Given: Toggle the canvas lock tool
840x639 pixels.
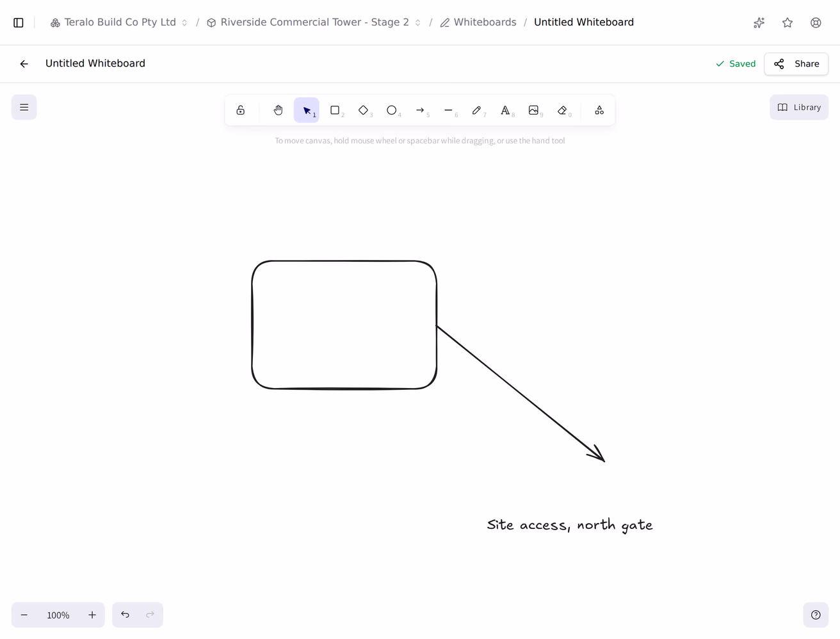Looking at the screenshot, I should 241,110.
